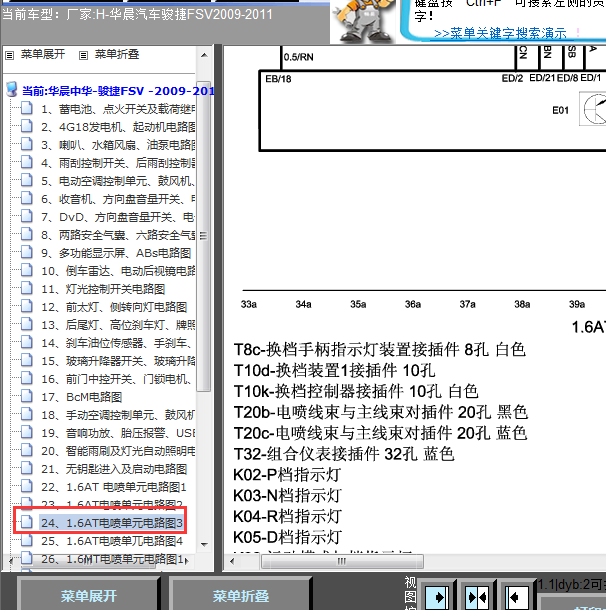Click the 33a column marker on diagram
Screen dimensions: 606x610
click(249, 304)
